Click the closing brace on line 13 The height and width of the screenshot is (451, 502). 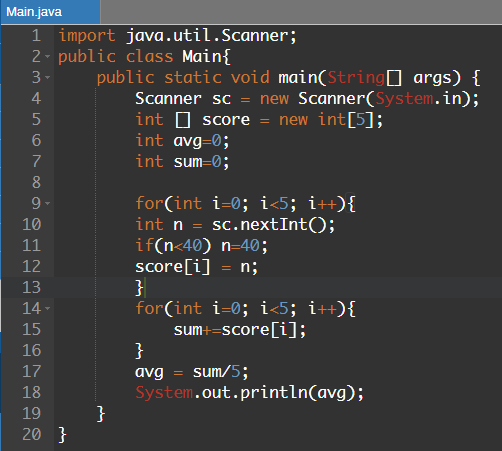click(x=139, y=288)
